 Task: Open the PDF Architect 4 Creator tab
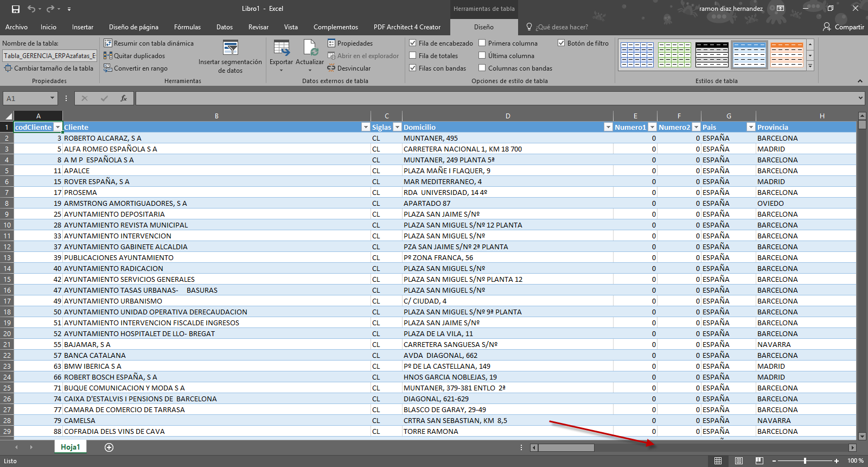click(x=407, y=27)
